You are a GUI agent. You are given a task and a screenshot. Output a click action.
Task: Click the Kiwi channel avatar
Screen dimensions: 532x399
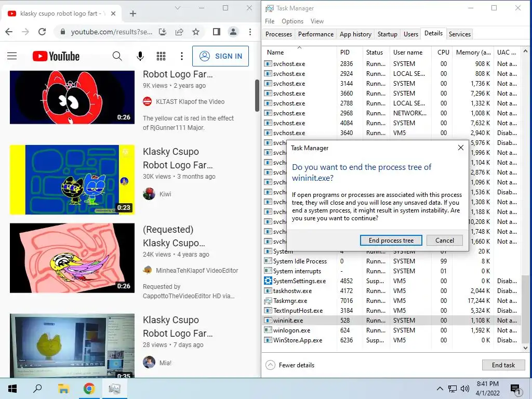pyautogui.click(x=149, y=194)
